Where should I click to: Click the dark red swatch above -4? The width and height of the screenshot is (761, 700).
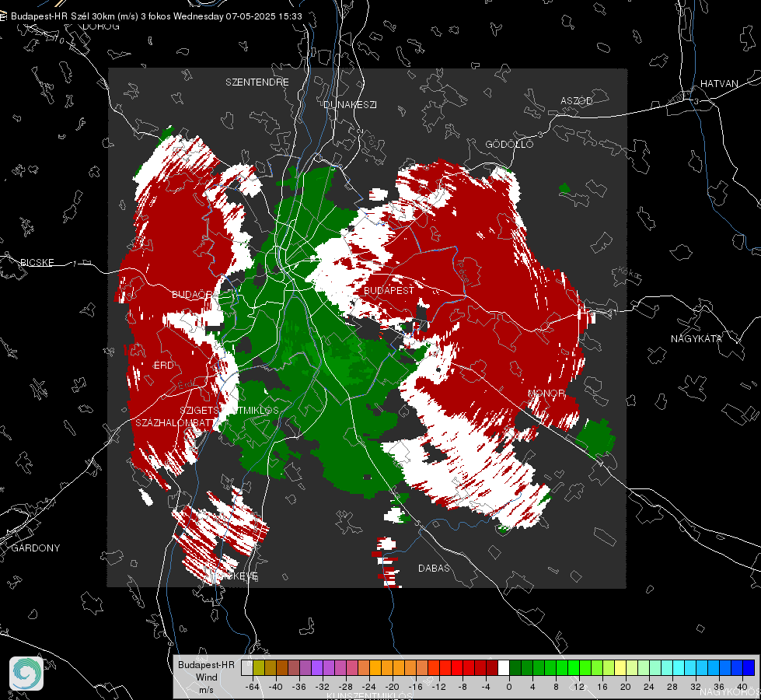pyautogui.click(x=492, y=668)
